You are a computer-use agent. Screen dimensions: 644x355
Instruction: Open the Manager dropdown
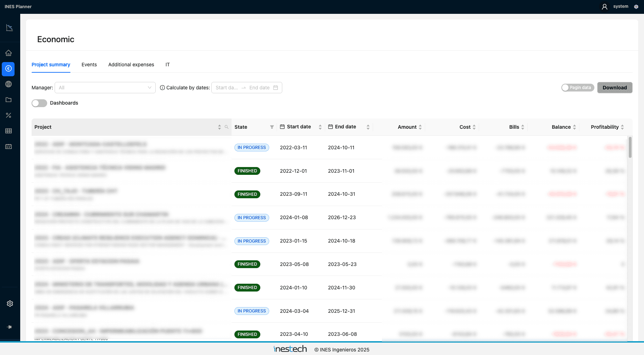(x=105, y=88)
